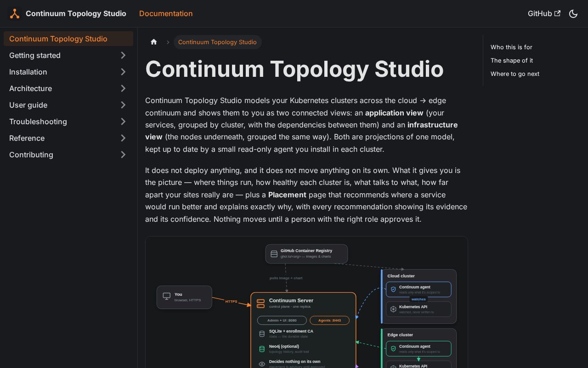This screenshot has height=368, width=588.
Task: Click the orange Agents :8443 pill
Action: (329, 320)
